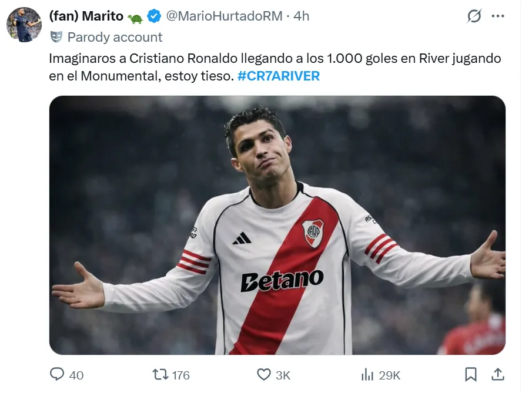532x393 pixels.
Task: Click the Grok slashed-circle icon
Action: 474,16
